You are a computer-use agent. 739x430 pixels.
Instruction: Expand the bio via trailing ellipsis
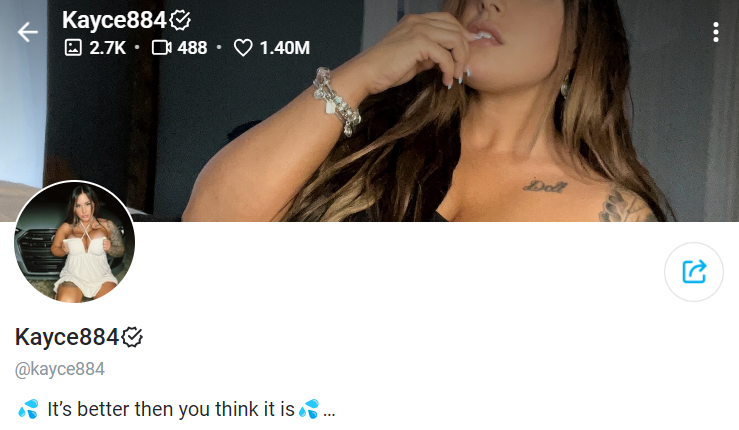point(329,411)
